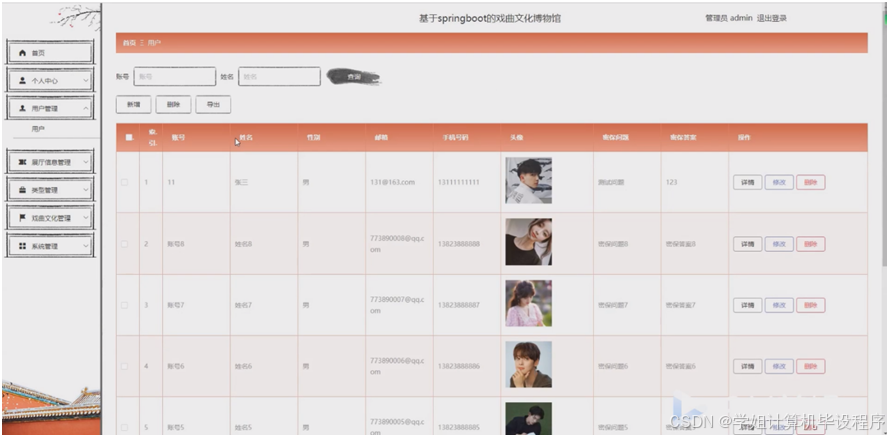Screen dimensions: 889x437
Task: Open the 用户 submenu item
Action: 38,129
